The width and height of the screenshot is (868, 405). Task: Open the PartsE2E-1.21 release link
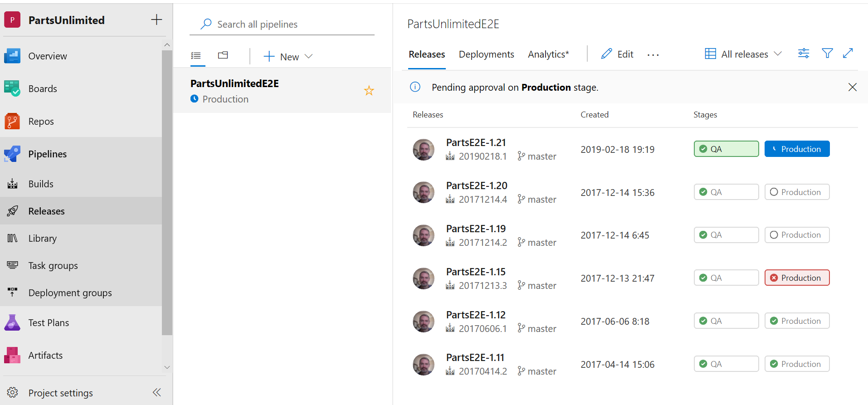click(476, 142)
